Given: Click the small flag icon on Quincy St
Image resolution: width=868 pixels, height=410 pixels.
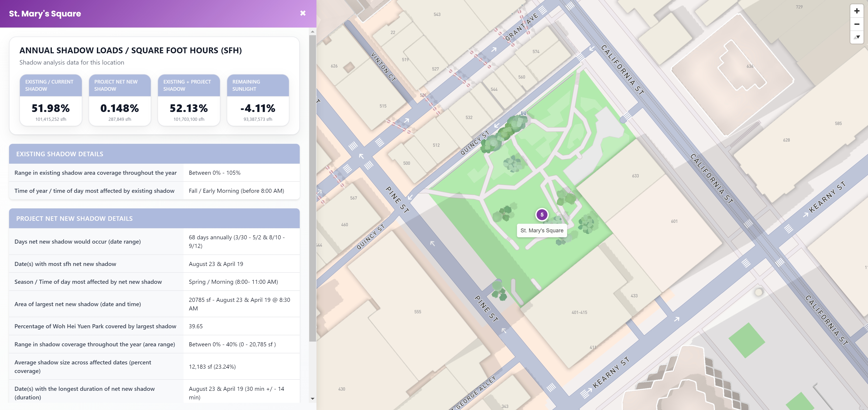Looking at the screenshot, I should tap(523, 113).
